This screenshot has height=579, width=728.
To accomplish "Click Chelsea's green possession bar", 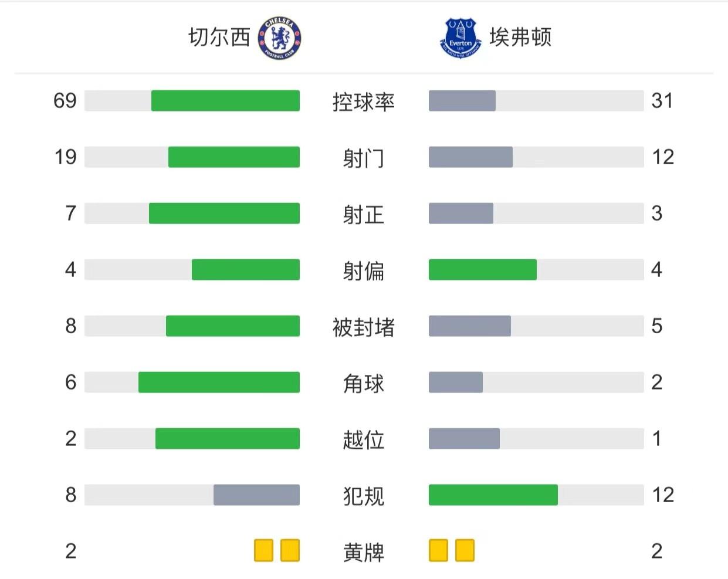I will click(x=225, y=101).
